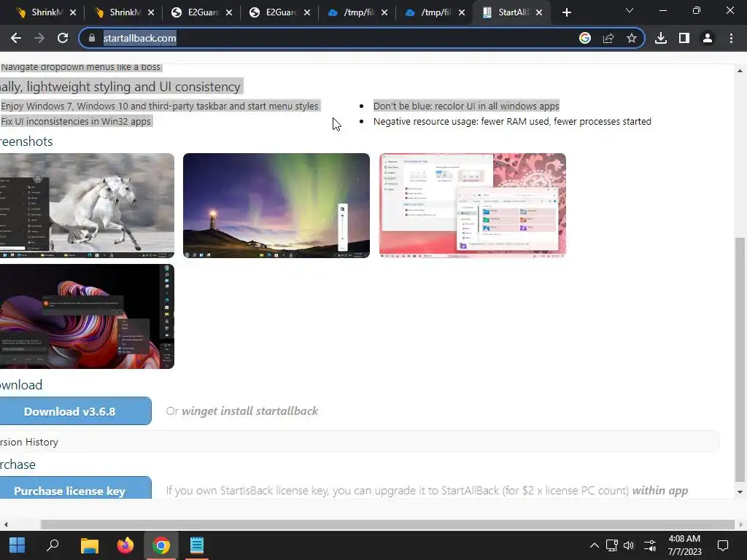This screenshot has width=747, height=560.
Task: Close the first /tmp/fil tab
Action: click(384, 12)
